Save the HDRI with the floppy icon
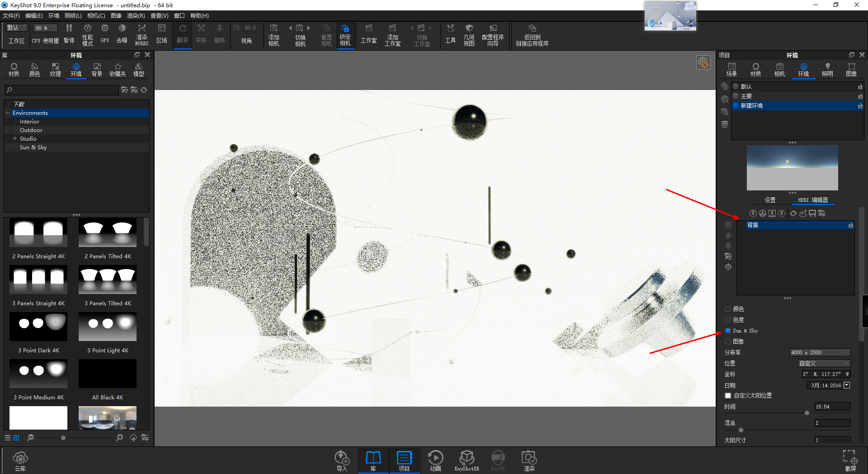The height and width of the screenshot is (474, 868). 812,213
